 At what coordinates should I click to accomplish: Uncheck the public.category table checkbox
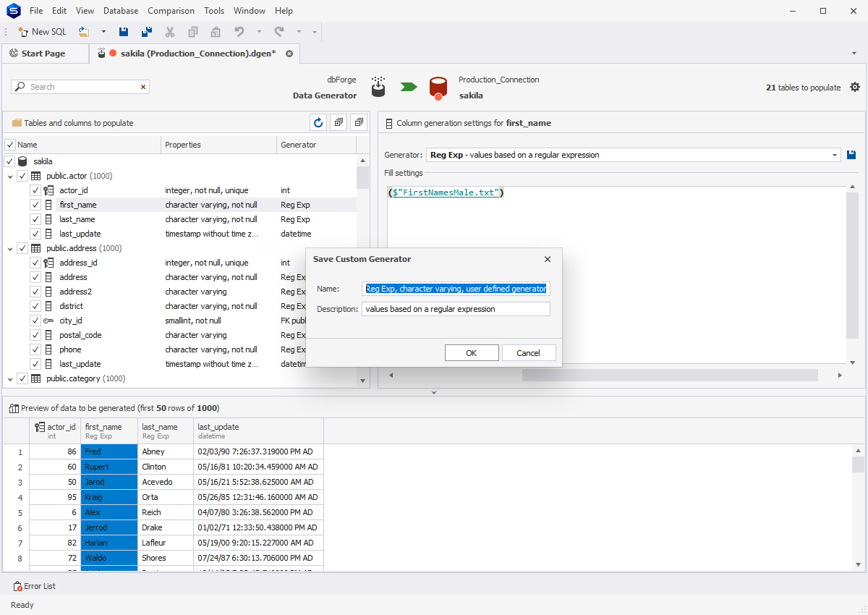(22, 378)
